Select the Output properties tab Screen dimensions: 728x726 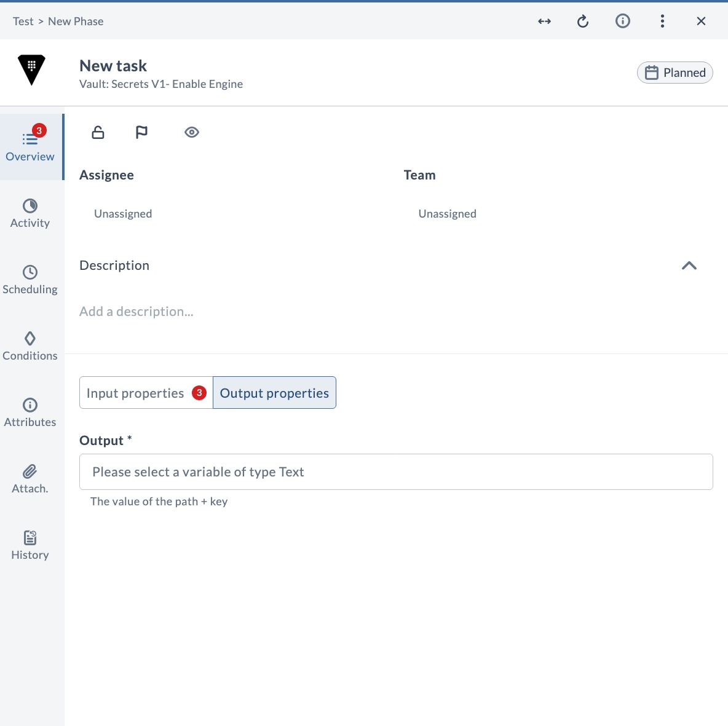(x=274, y=393)
